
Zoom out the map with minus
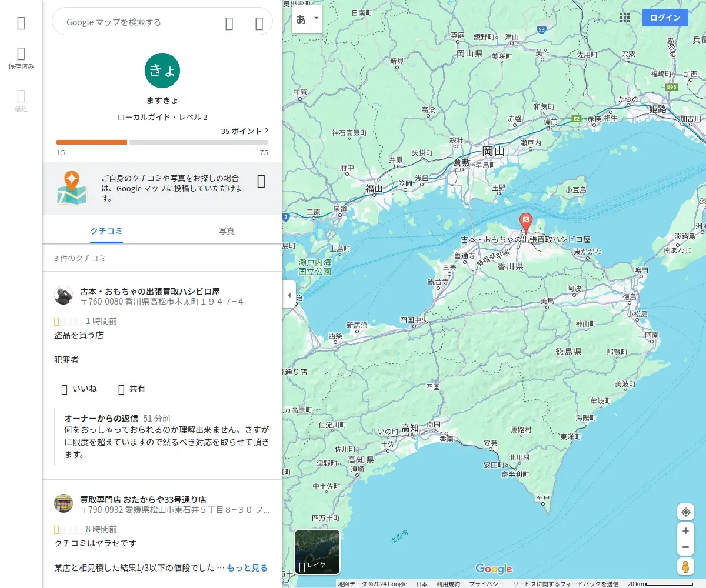point(685,547)
